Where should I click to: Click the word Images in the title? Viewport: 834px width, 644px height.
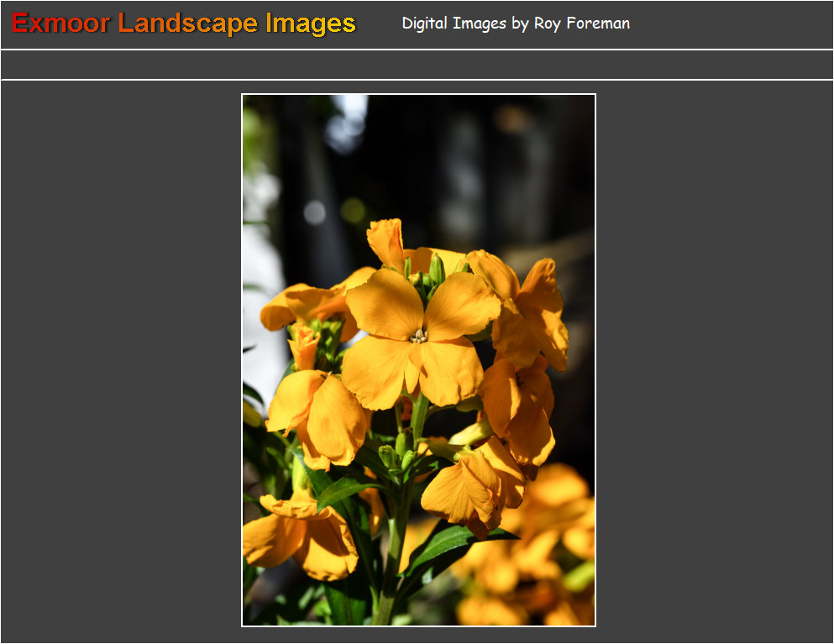[x=312, y=24]
